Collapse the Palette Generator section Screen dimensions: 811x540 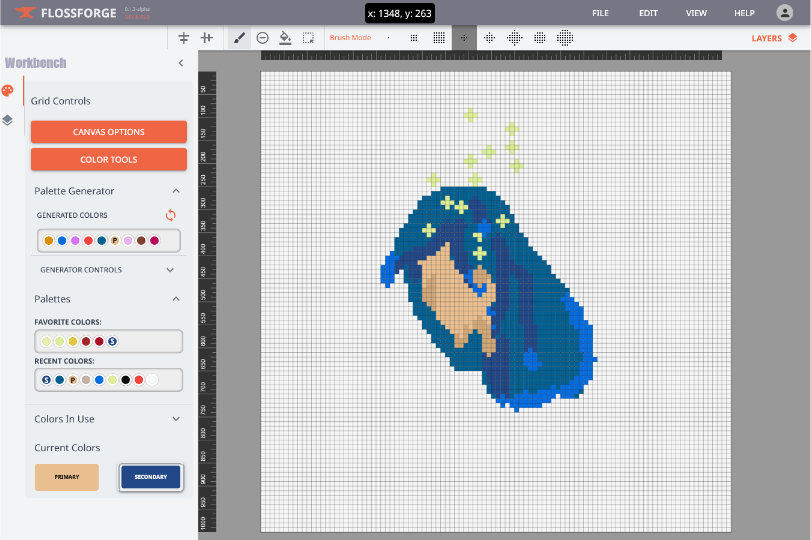[176, 191]
